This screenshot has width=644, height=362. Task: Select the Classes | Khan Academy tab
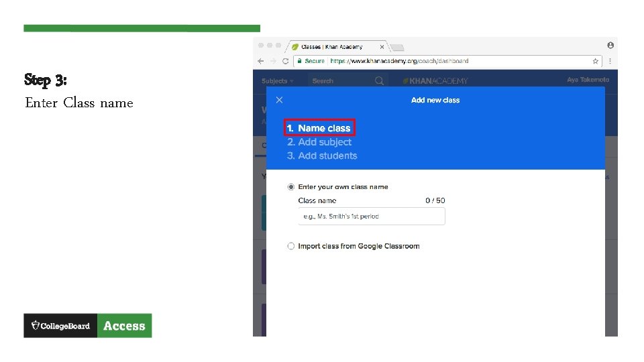tap(337, 47)
